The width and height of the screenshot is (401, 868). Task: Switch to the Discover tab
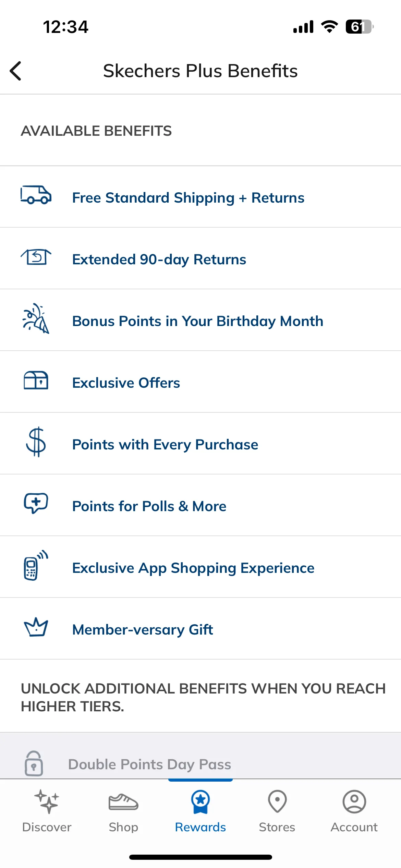point(47,811)
